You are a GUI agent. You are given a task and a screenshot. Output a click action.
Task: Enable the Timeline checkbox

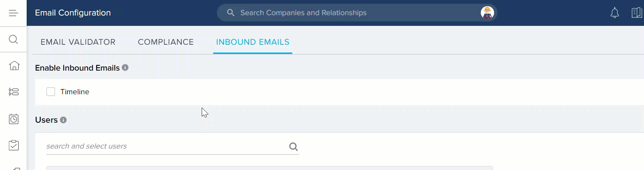(x=51, y=92)
